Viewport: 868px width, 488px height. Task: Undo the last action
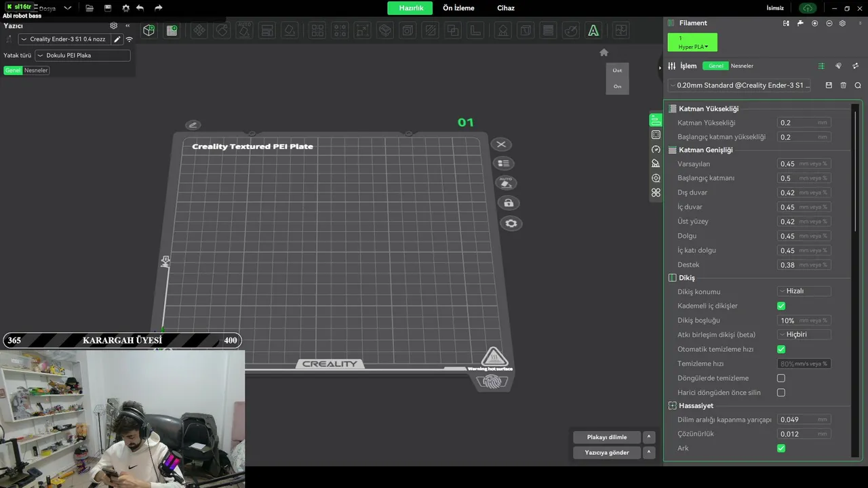140,8
